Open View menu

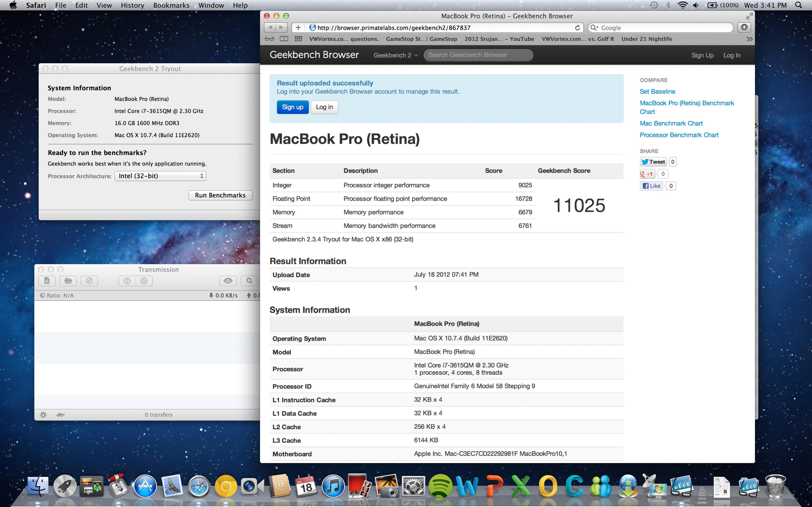(104, 5)
